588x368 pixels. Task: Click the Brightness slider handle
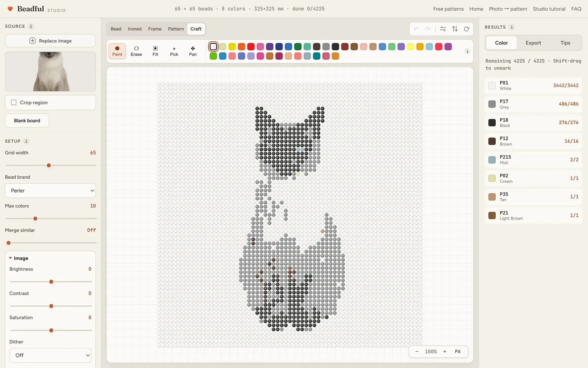pyautogui.click(x=51, y=282)
